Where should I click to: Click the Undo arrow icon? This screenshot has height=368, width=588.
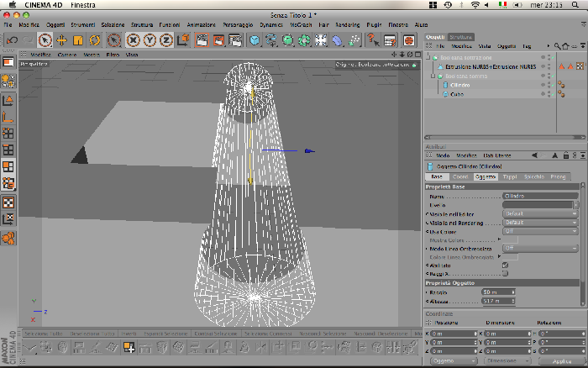pos(12,40)
